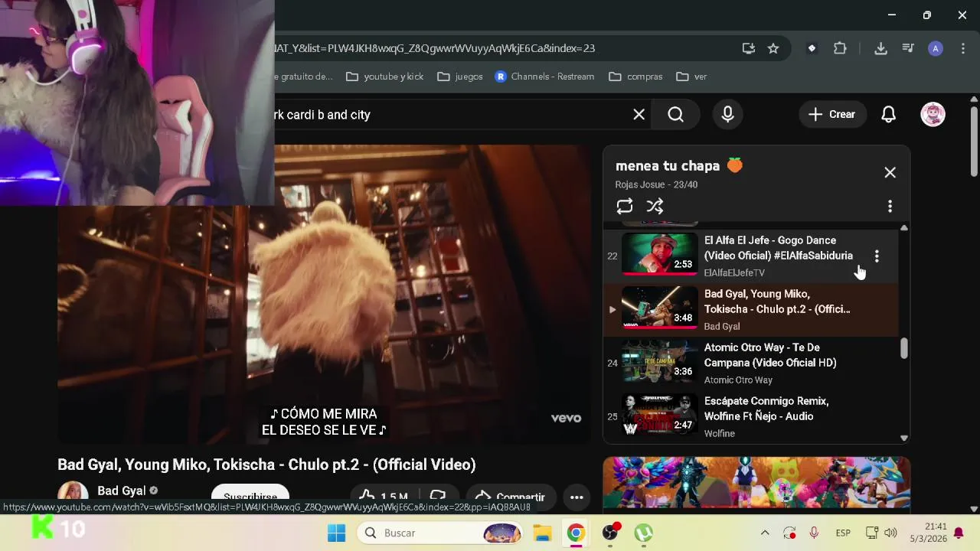Open OBS Studio from taskbar
Viewport: 980px width, 551px height.
tap(610, 533)
